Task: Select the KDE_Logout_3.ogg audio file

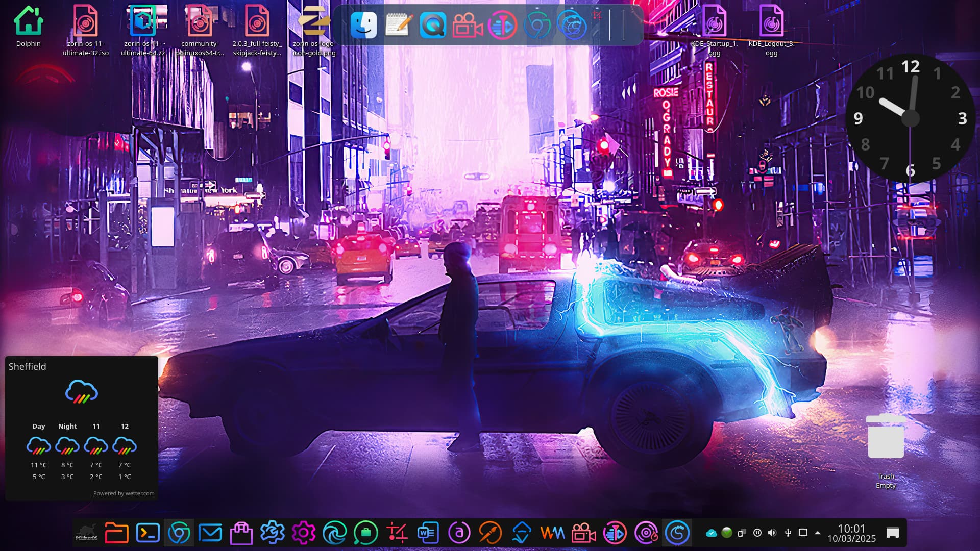Action: point(771,31)
